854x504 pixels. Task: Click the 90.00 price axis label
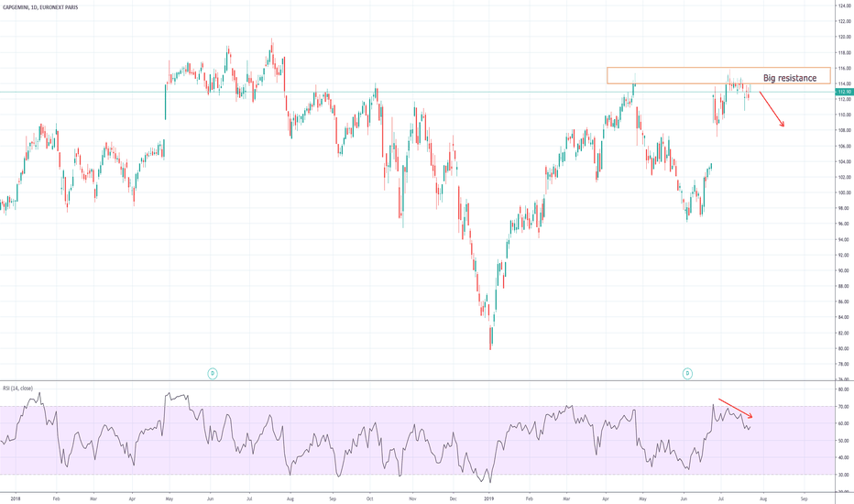coord(844,270)
